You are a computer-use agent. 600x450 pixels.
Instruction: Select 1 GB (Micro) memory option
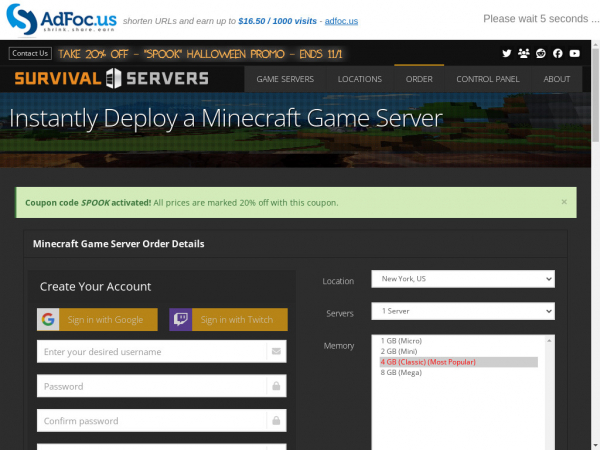point(401,341)
